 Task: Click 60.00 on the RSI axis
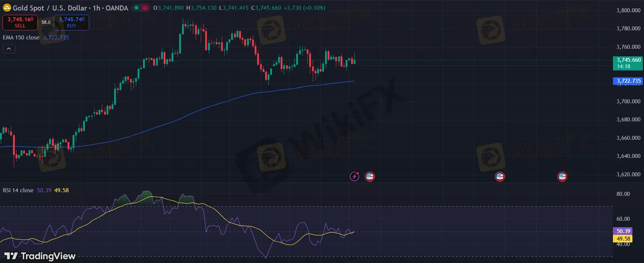click(623, 219)
